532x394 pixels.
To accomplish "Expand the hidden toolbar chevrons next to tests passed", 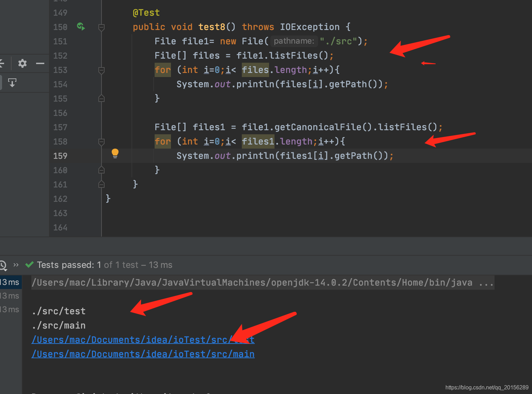I will pos(16,265).
